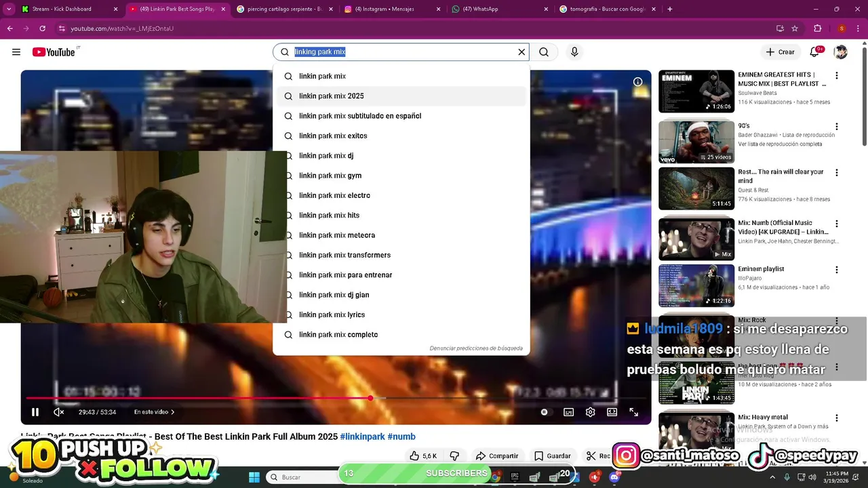Choose 'linkin park mix completo' suggestion
The width and height of the screenshot is (868, 488).
point(401,335)
